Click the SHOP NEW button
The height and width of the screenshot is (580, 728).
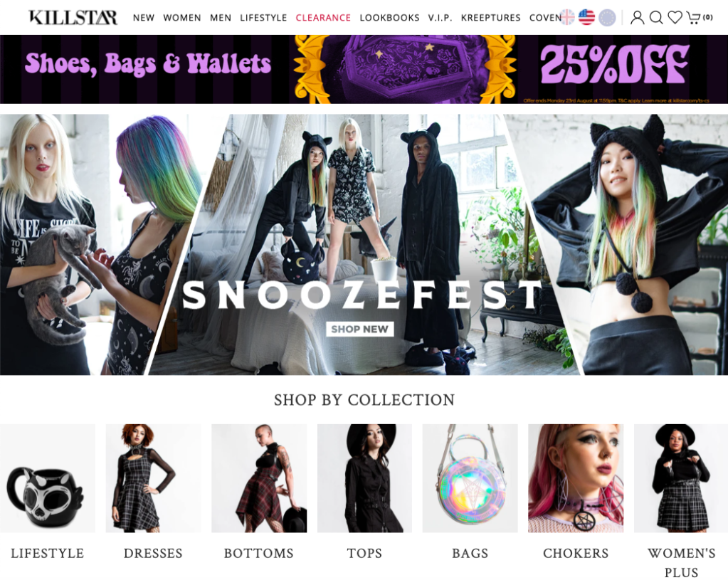360,329
